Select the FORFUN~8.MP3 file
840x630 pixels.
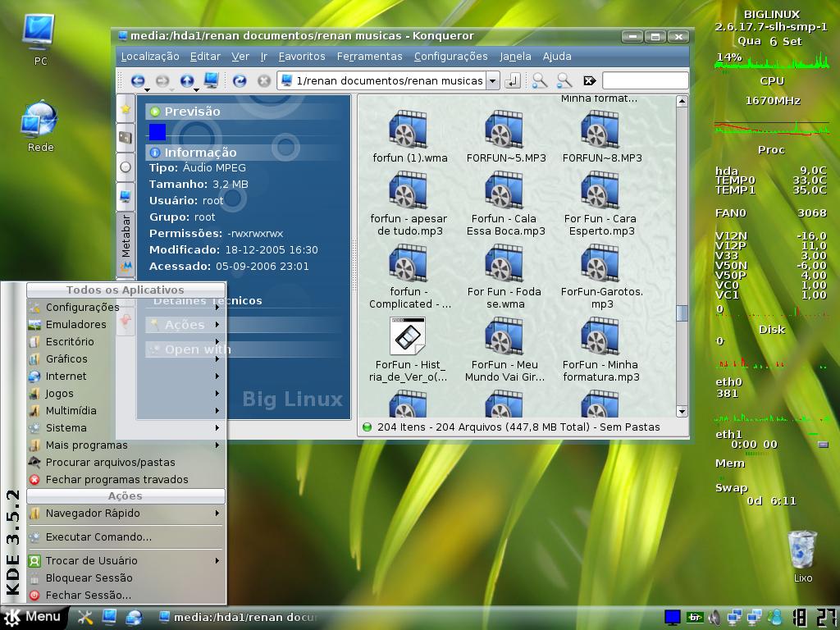pos(601,137)
